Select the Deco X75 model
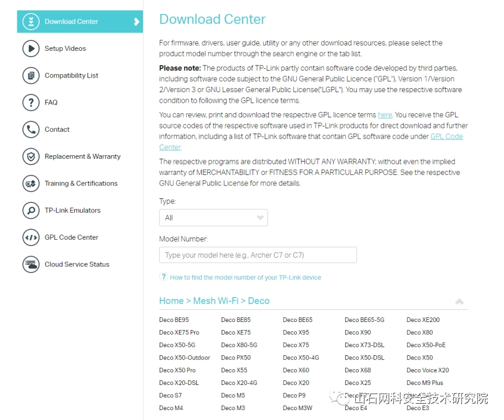 [296, 345]
